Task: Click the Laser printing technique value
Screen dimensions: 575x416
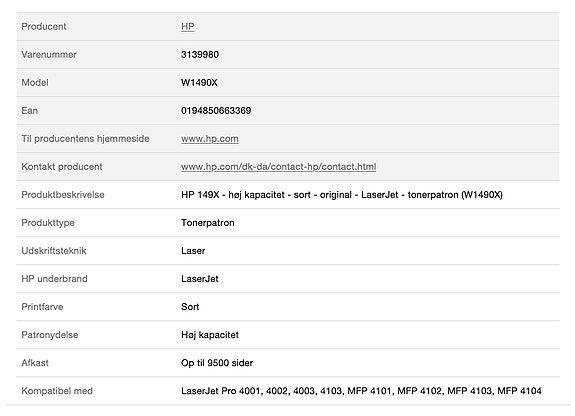Action: pos(193,251)
